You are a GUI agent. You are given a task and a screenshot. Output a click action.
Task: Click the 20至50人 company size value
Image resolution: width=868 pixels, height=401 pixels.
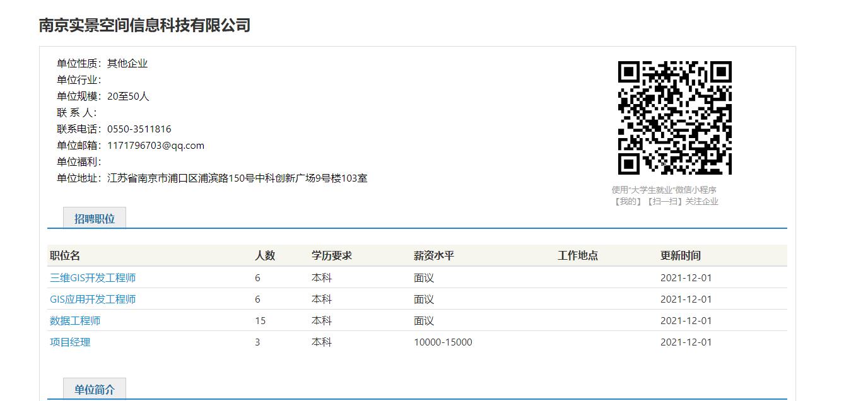[x=128, y=96]
